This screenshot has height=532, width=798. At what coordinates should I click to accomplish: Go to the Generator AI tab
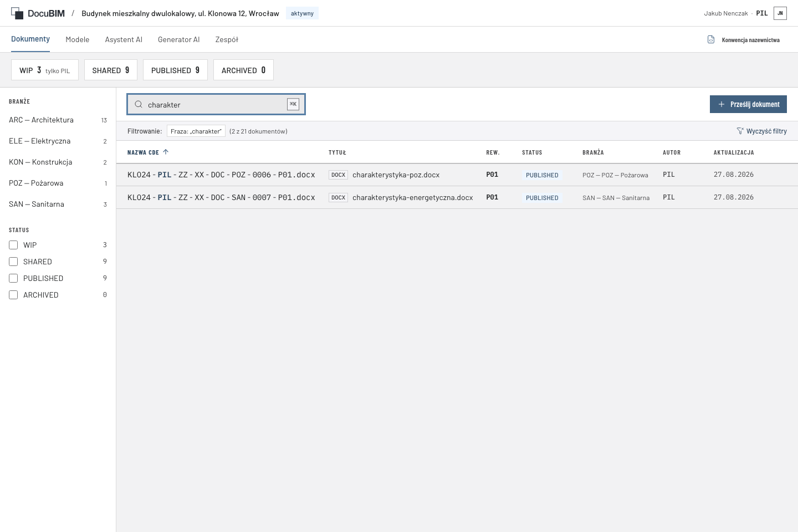tap(178, 39)
